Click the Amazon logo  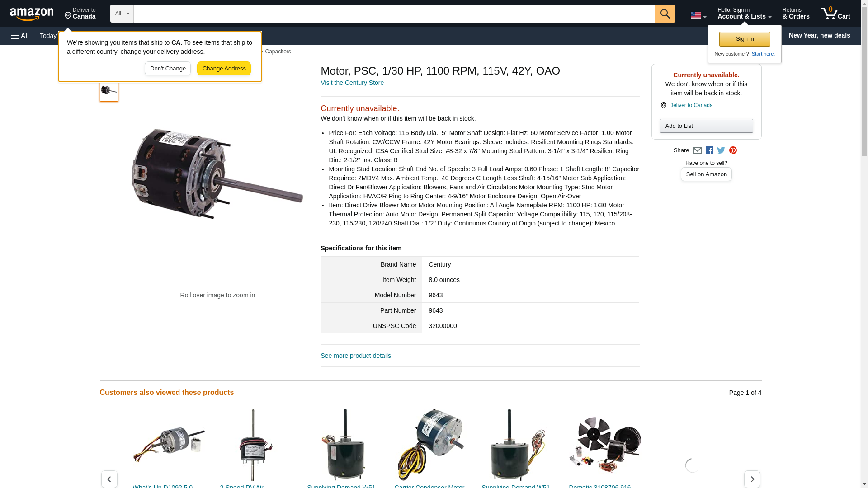(x=32, y=14)
